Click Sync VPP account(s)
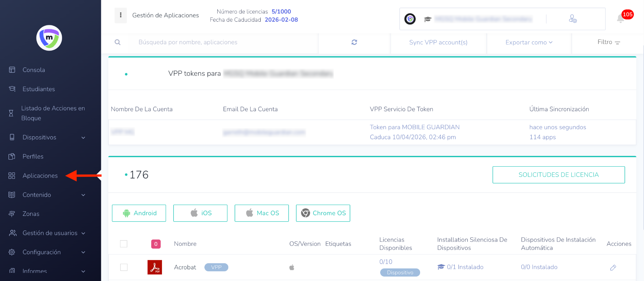Screen dimensions: 644x281 pyautogui.click(x=438, y=42)
